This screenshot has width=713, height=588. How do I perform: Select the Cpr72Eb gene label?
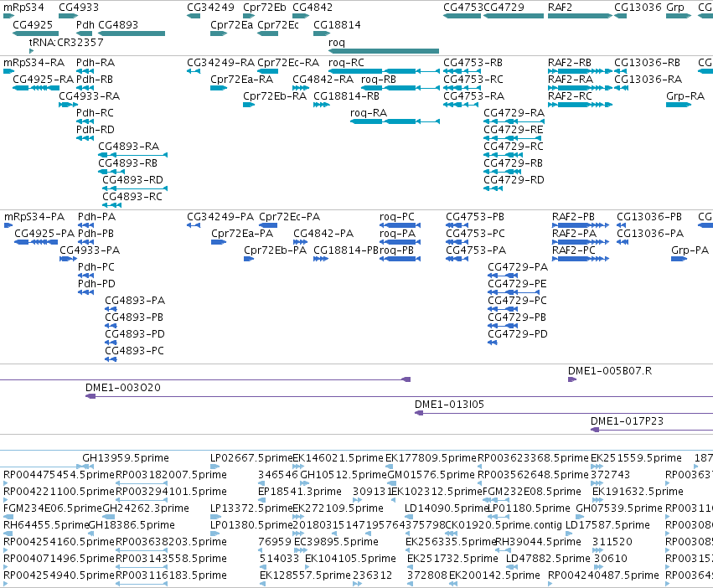(x=265, y=8)
